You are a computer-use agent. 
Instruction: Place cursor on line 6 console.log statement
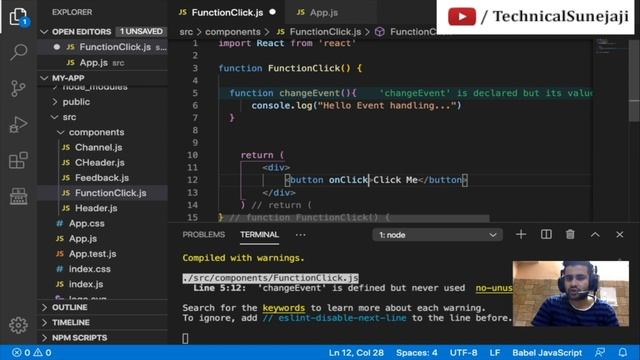[x=356, y=106]
